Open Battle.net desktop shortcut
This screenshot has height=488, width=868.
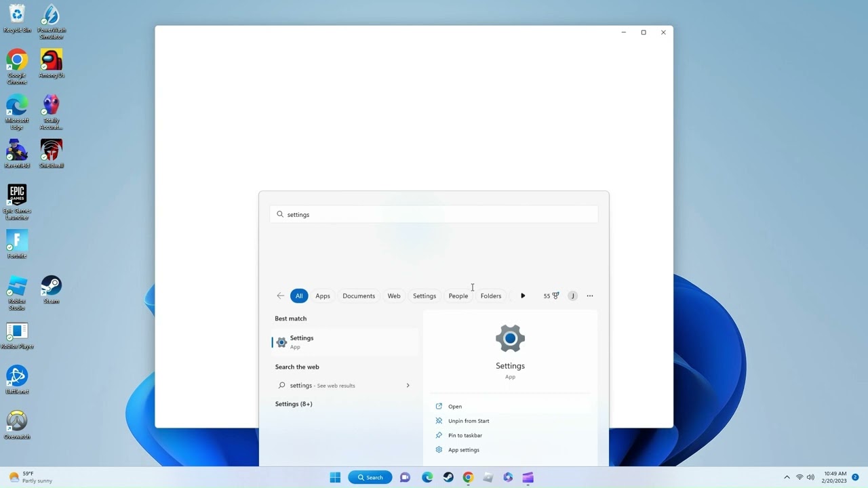click(17, 380)
